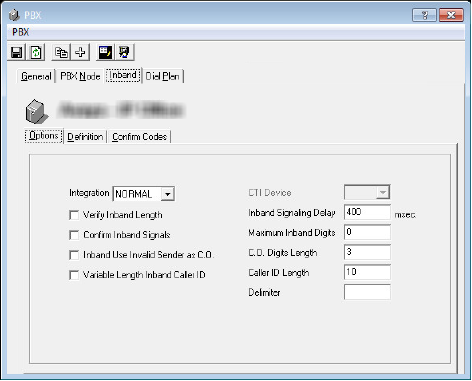Click the Add plus toolbar icon

80,52
